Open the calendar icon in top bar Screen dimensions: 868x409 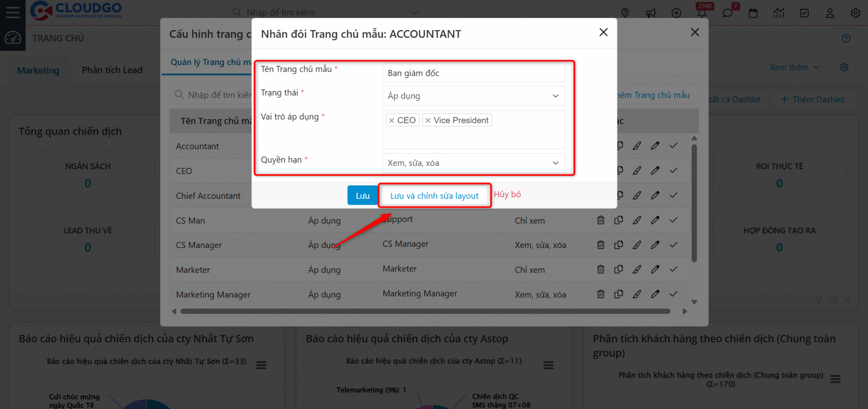753,13
